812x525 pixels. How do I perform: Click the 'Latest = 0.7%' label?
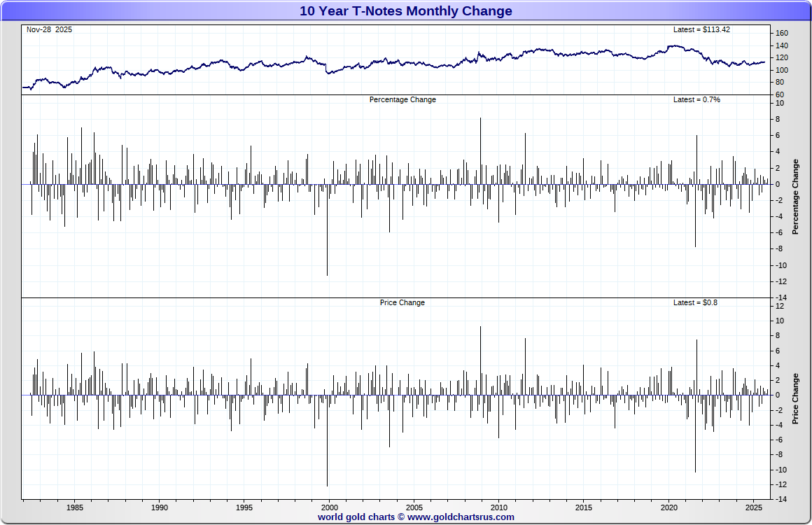[x=696, y=99]
